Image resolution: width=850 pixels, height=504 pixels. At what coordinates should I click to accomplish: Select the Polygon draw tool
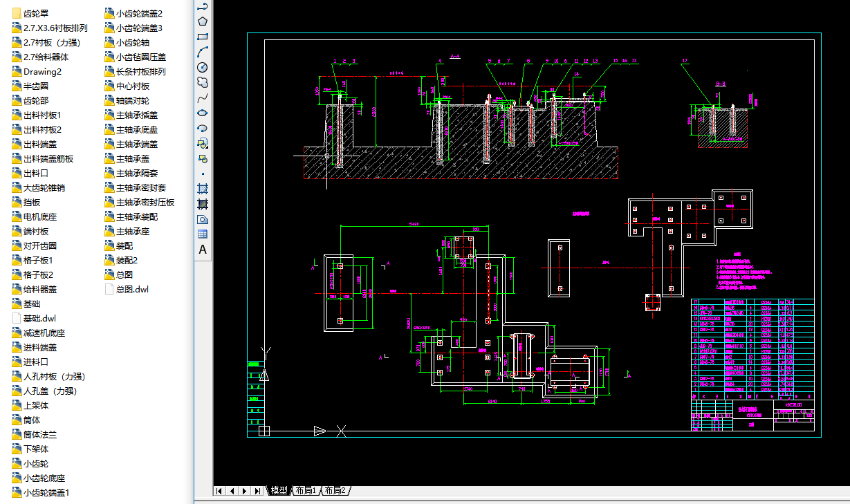tap(203, 21)
